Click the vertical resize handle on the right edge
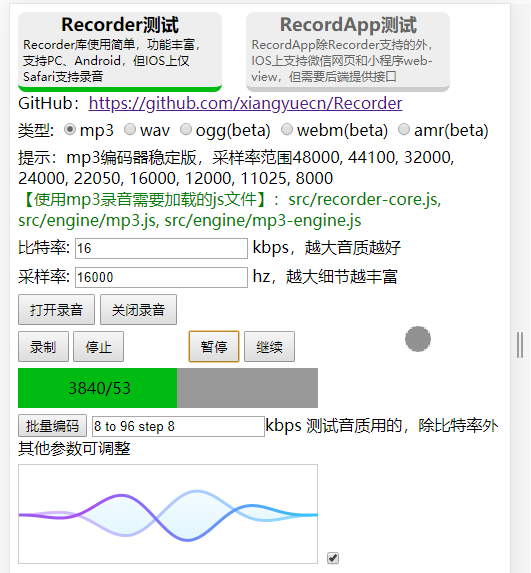Image resolution: width=531 pixels, height=573 pixels. (x=520, y=345)
